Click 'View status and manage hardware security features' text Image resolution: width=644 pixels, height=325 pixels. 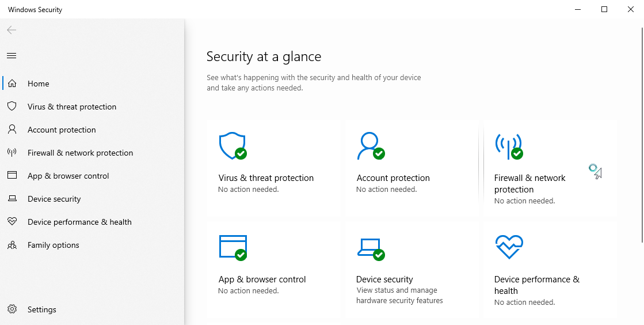[x=399, y=296]
